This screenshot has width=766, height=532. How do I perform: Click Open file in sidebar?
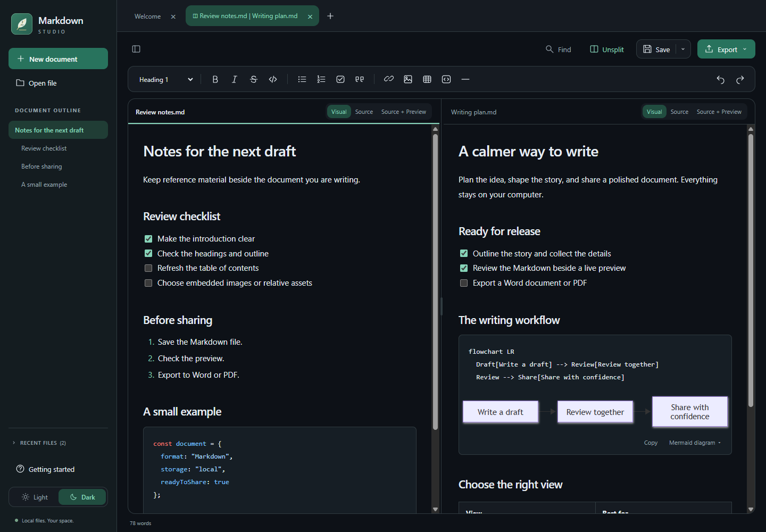point(58,83)
